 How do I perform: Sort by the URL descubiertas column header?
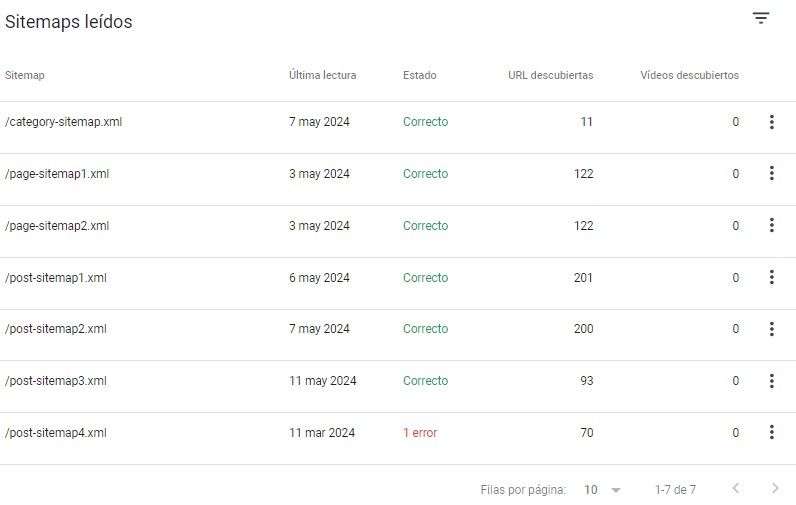pyautogui.click(x=550, y=75)
